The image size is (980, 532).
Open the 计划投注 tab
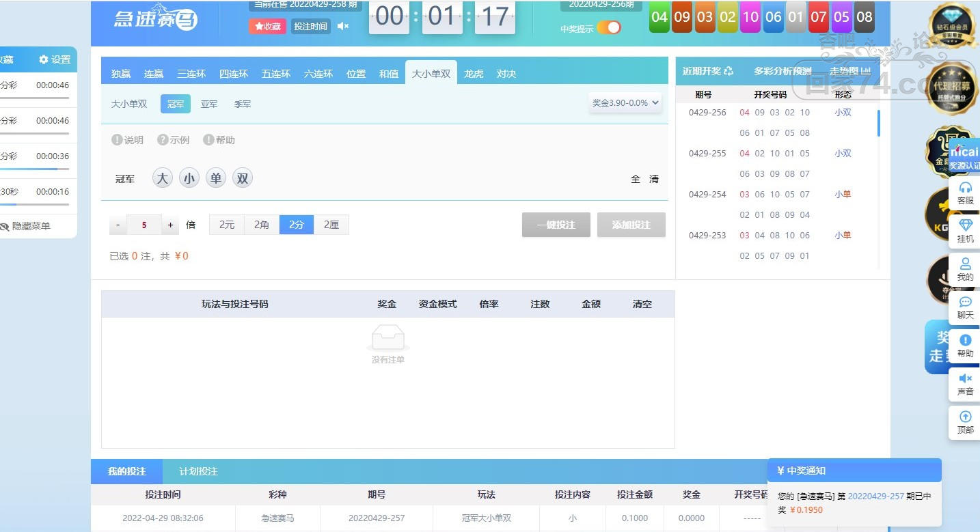(198, 471)
